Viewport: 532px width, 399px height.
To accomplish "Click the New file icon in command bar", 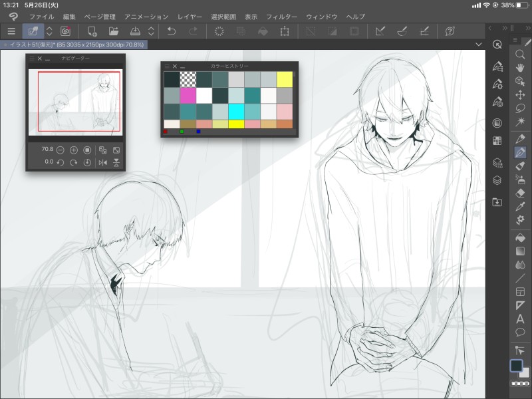I will 92,31.
